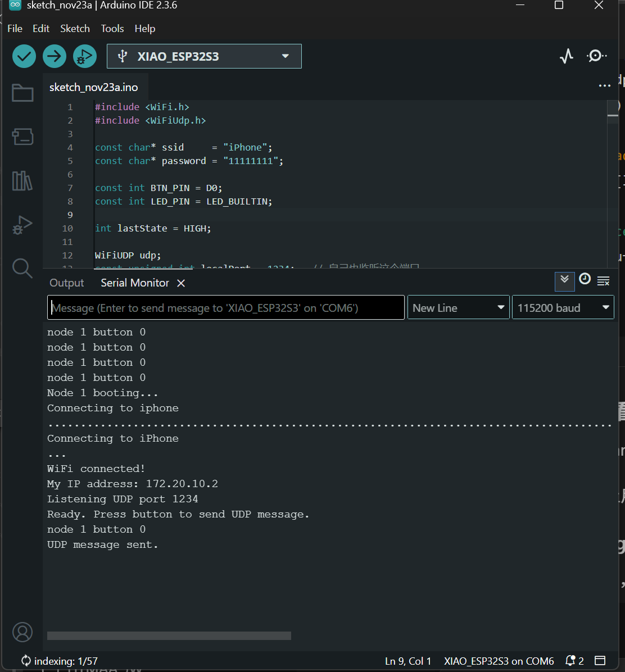Open the New Line line-ending dropdown
The height and width of the screenshot is (672, 625).
(x=458, y=308)
